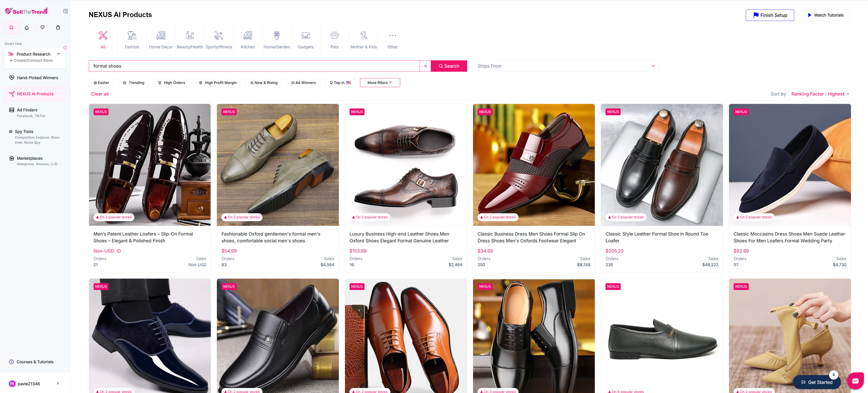Screen dimensions: 868x393
Task: Open the Other category tab
Action: tap(392, 39)
